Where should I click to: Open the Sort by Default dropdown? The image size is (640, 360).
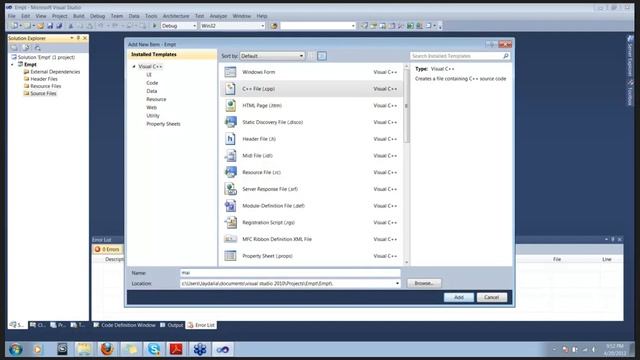272,56
